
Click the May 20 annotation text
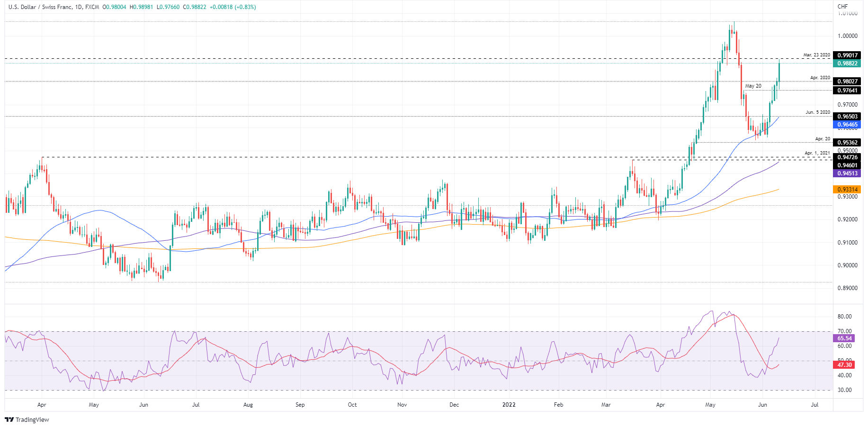coord(753,86)
